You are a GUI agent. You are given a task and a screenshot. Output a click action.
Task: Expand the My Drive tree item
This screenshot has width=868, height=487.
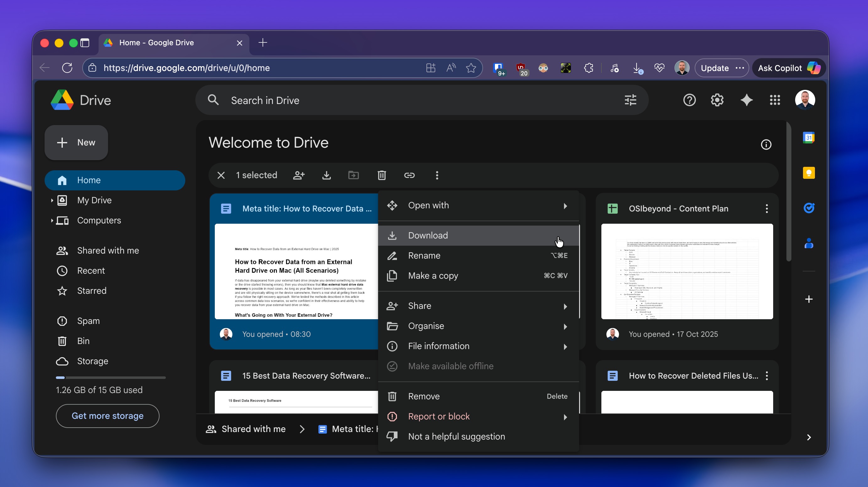click(x=52, y=200)
